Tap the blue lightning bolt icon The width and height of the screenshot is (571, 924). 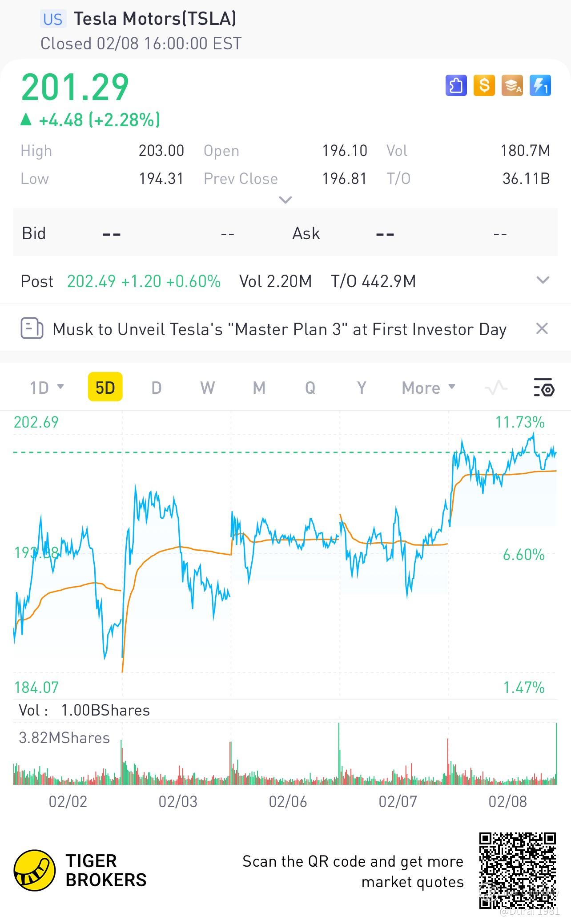pos(540,85)
